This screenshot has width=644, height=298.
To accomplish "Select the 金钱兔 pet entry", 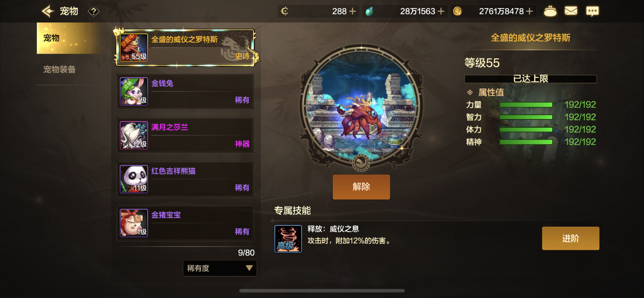I will click(x=185, y=91).
